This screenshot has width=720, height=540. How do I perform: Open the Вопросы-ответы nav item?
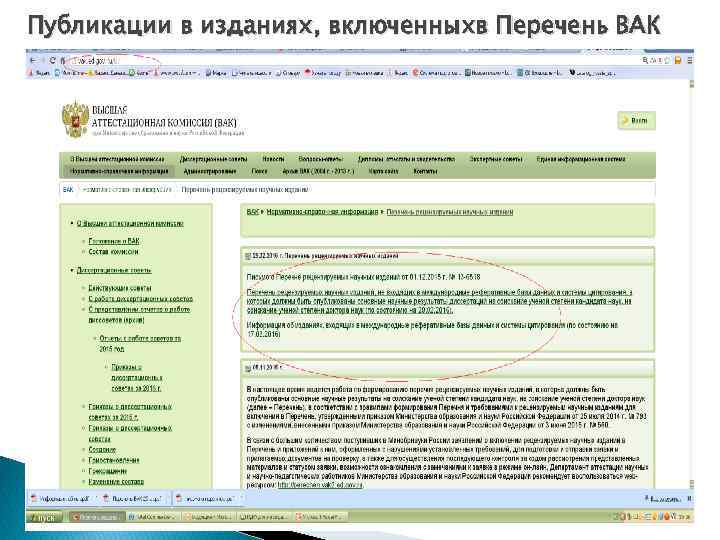tap(321, 159)
